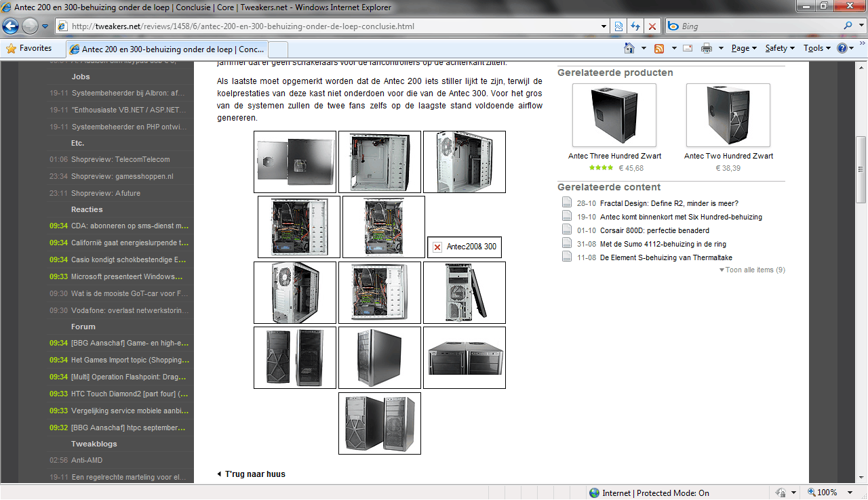This screenshot has height=500, width=868.
Task: Open a new blank tab
Action: pos(278,49)
